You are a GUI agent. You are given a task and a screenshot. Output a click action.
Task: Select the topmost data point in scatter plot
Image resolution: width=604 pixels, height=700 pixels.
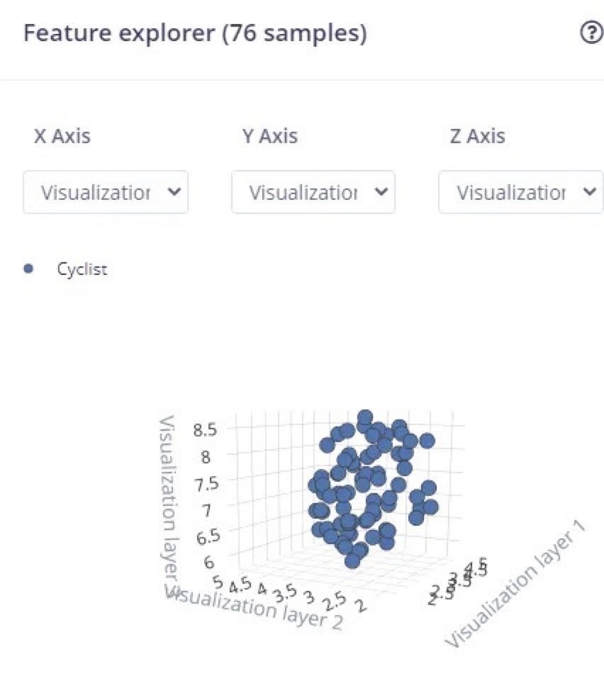(365, 417)
